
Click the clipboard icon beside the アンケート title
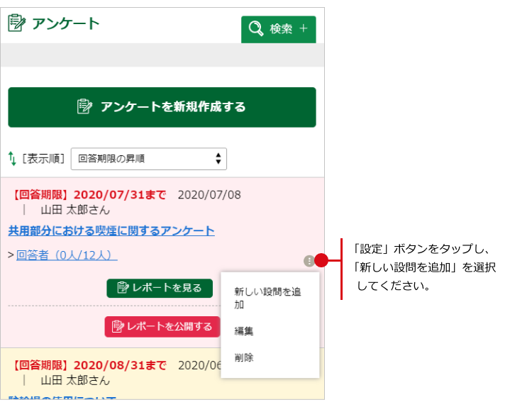click(x=17, y=23)
